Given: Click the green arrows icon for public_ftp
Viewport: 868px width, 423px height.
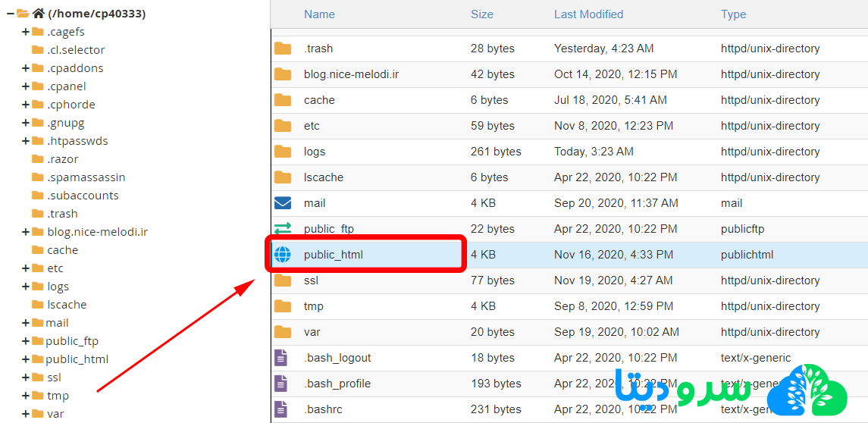Looking at the screenshot, I should coord(283,229).
